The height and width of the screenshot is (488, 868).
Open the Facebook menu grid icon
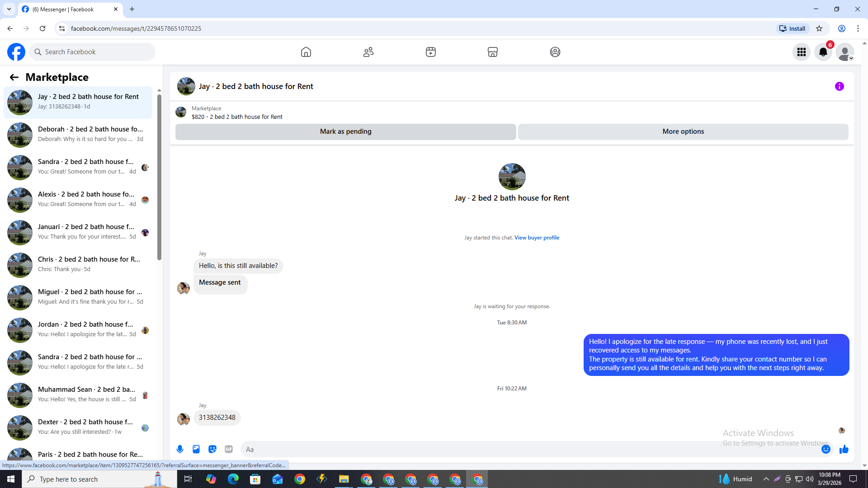point(802,52)
